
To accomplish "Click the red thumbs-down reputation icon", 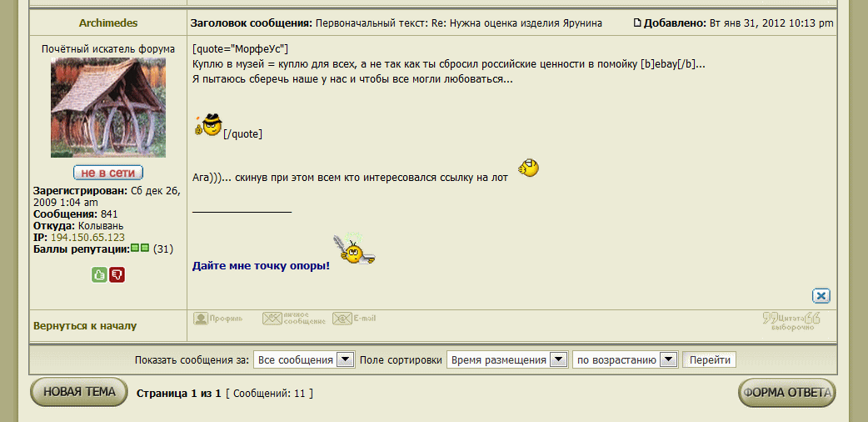I will point(117,274).
